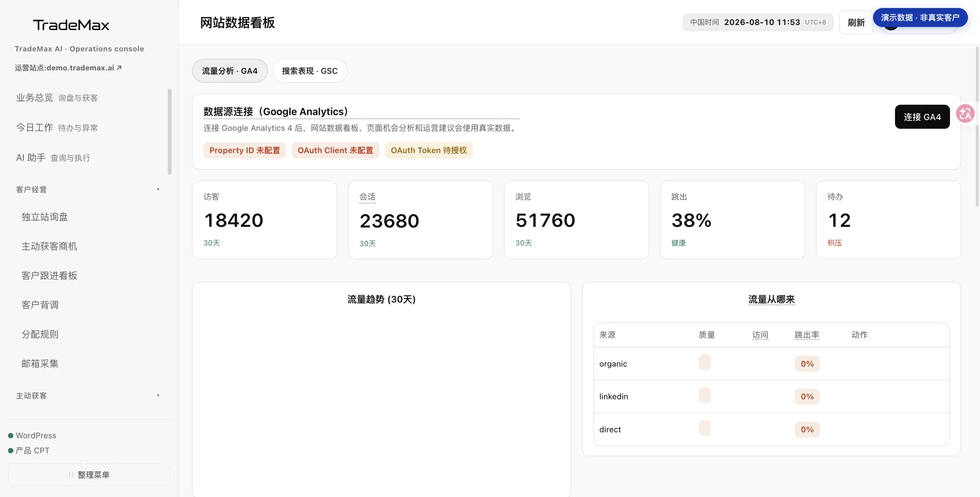The image size is (980, 497).
Task: Open AI 助手 in the sidebar
Action: (53, 157)
